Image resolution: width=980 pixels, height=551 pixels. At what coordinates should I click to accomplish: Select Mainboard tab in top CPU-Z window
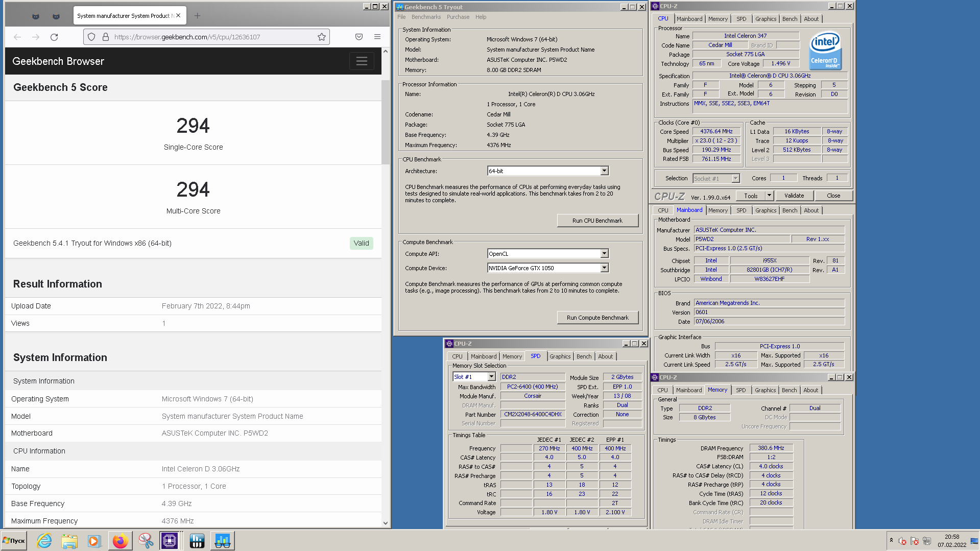point(689,19)
